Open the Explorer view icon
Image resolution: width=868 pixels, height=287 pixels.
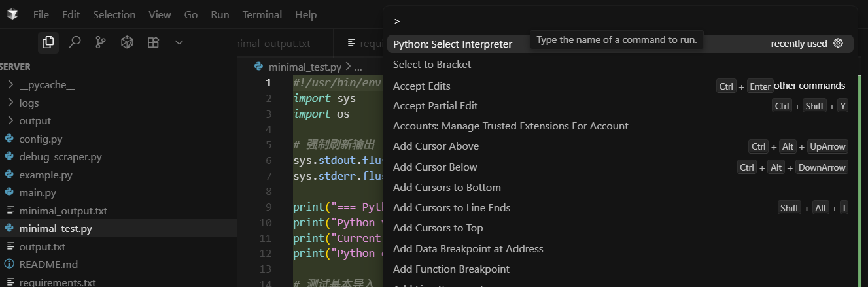[48, 42]
